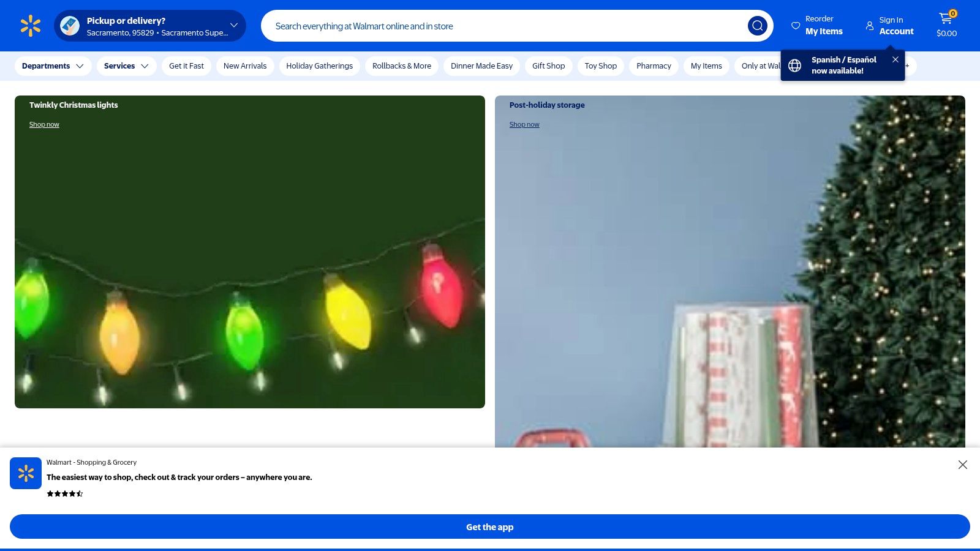Open Sign In Account person icon
Screen dimensions: 980x551
(870, 26)
